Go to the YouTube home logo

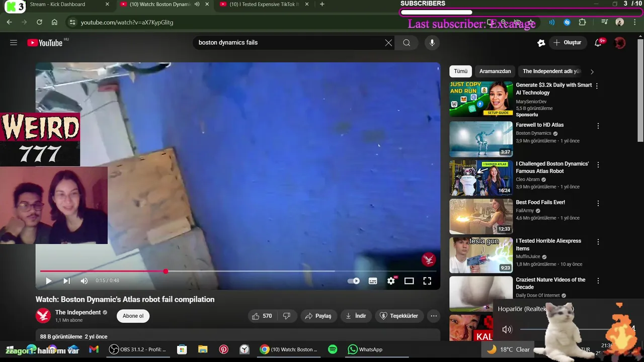45,43
